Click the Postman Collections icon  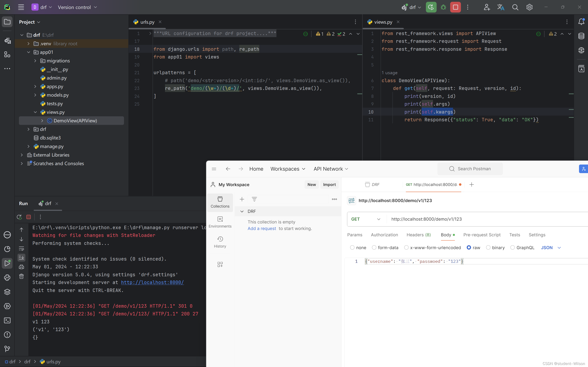pyautogui.click(x=220, y=202)
